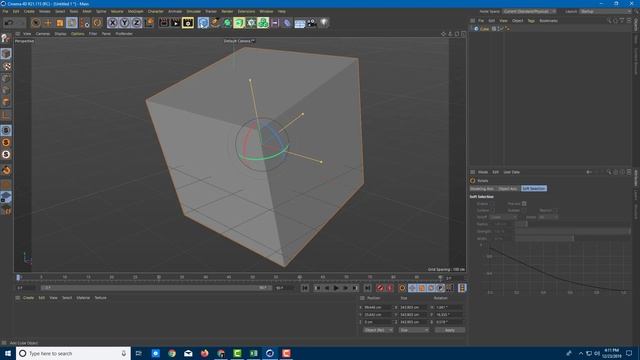This screenshot has height=360, width=640.
Task: Select Texture mode in left toolbar
Action: (x=6, y=66)
